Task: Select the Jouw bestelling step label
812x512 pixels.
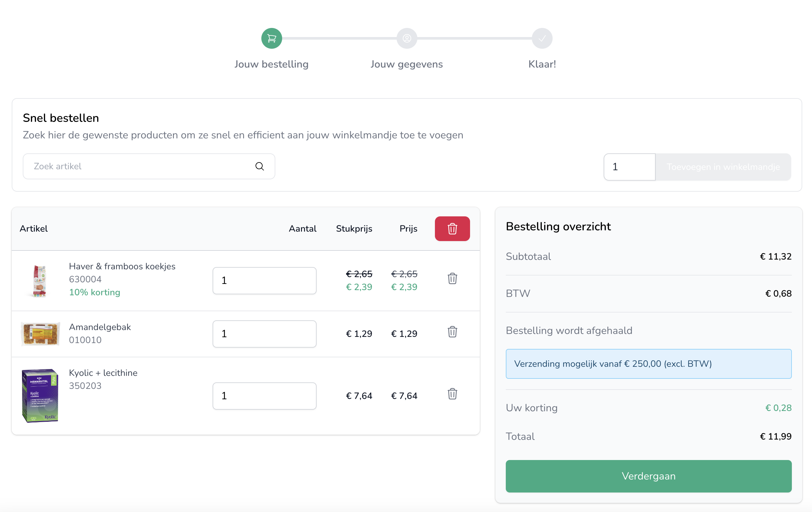Action: (x=271, y=64)
